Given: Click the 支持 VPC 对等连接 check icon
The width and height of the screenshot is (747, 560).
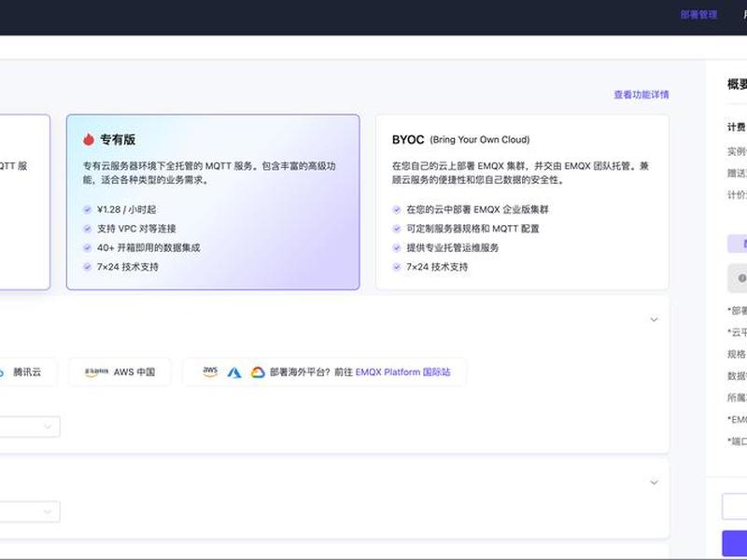Looking at the screenshot, I should pyautogui.click(x=87, y=229).
